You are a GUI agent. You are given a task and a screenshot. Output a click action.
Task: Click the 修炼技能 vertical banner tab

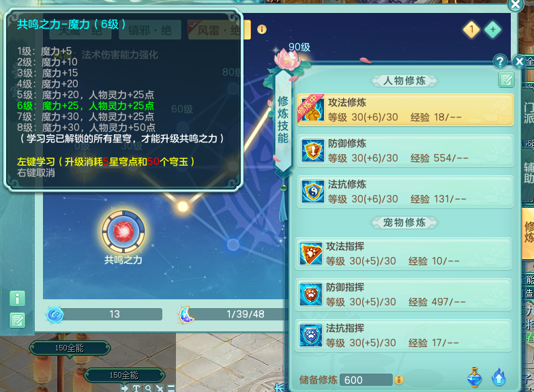pyautogui.click(x=283, y=120)
